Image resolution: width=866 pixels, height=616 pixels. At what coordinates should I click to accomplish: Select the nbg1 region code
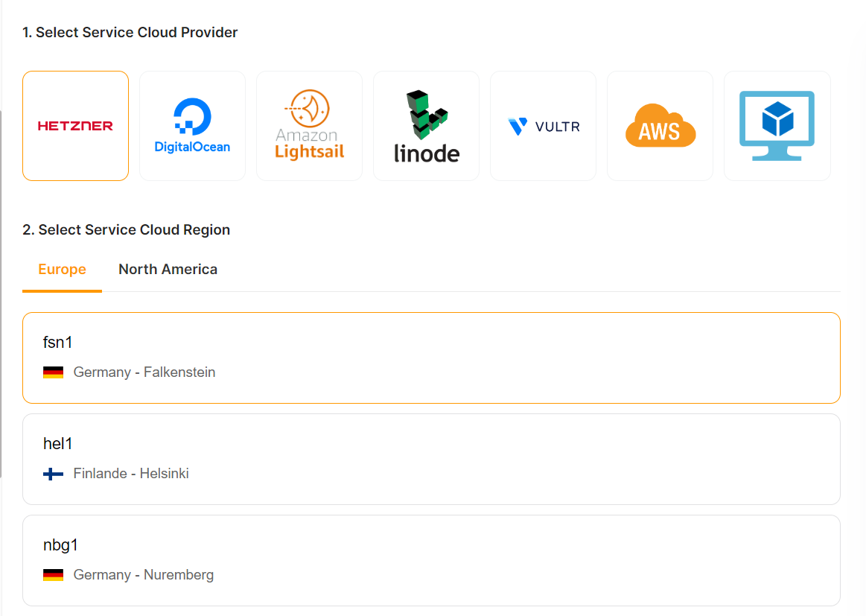[x=60, y=545]
